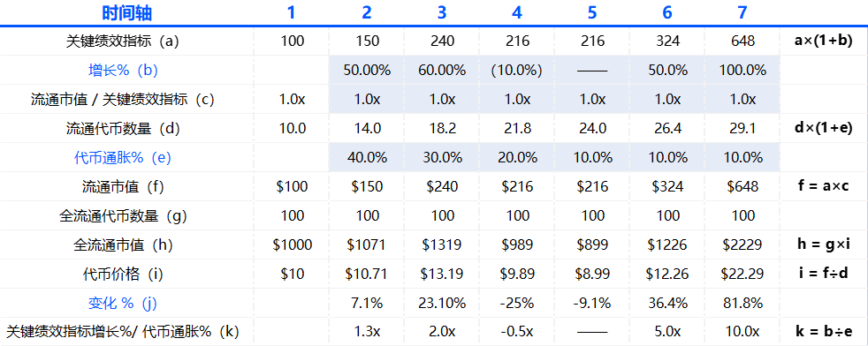
Task: Click the 变化 % (j) row label
Action: [122, 304]
